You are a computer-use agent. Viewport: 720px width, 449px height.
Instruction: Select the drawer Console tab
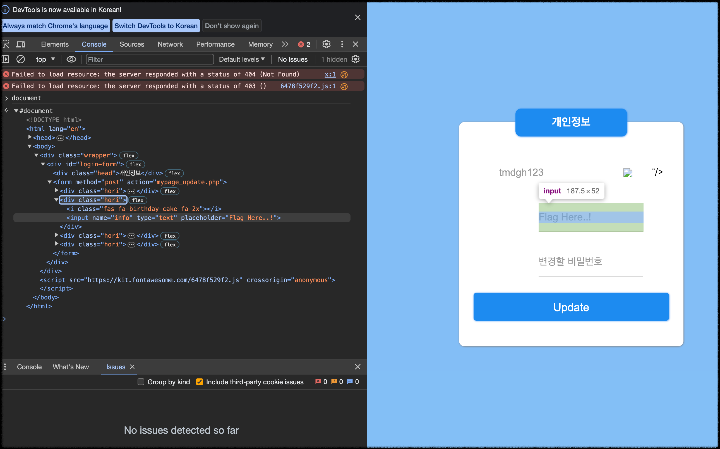29,366
